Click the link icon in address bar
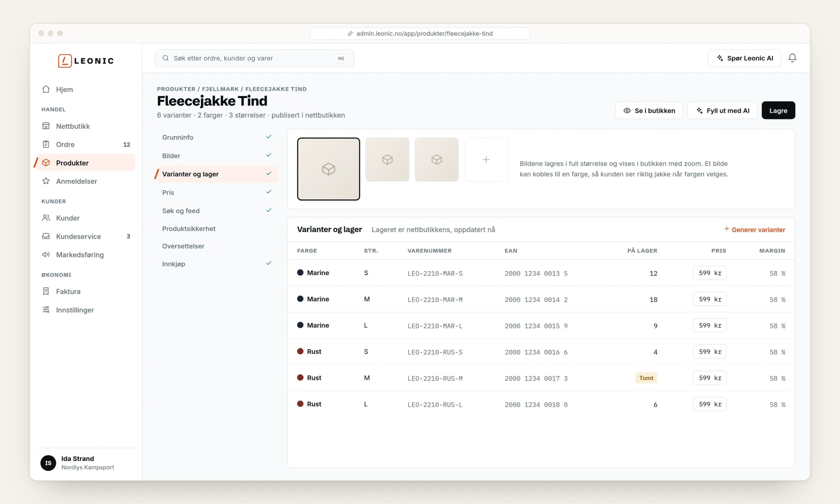The image size is (840, 504). (350, 34)
